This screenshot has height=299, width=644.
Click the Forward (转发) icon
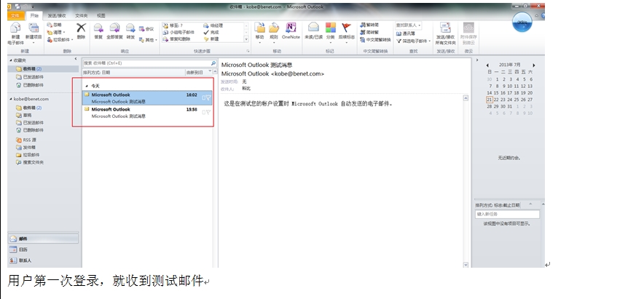tap(130, 28)
